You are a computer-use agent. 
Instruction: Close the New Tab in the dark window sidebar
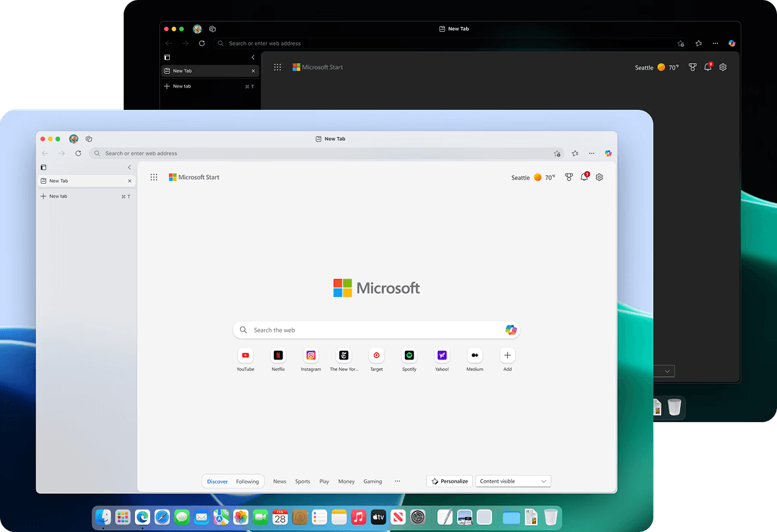click(254, 71)
